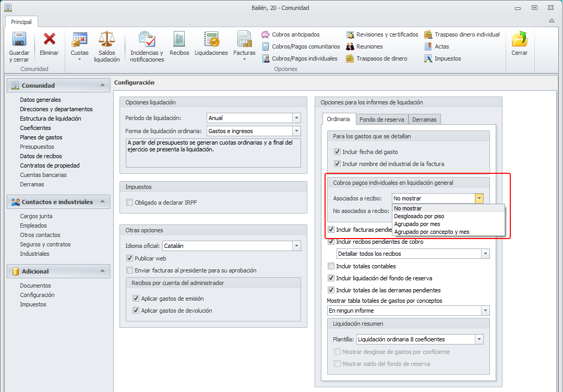
Task: Toggle Incluir nombre del industrial checkbox
Action: pos(337,164)
